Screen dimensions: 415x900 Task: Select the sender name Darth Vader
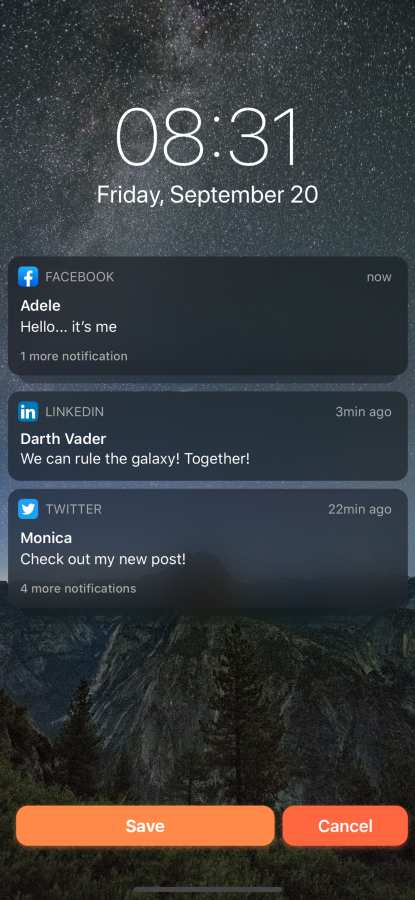pyautogui.click(x=63, y=439)
